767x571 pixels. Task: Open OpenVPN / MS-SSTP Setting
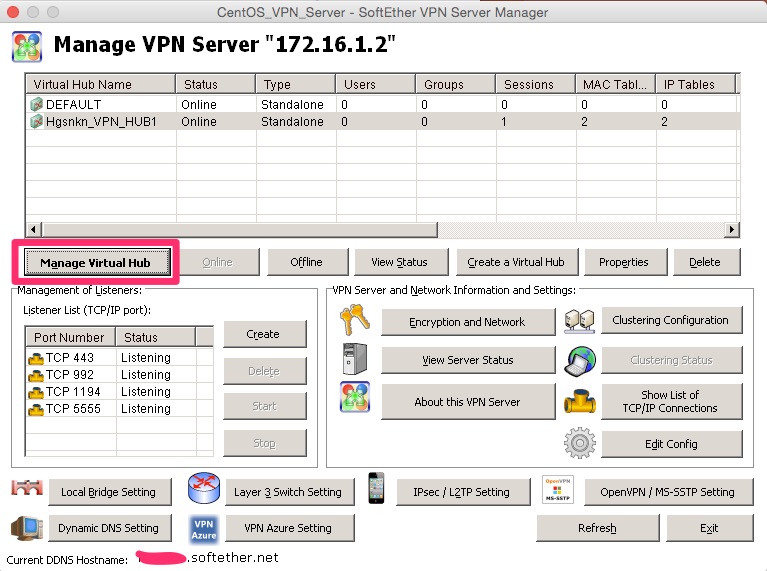(668, 492)
